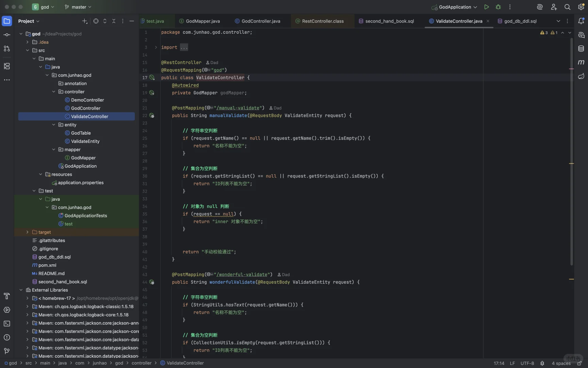Open the Terminal tool window

pyautogui.click(x=7, y=324)
